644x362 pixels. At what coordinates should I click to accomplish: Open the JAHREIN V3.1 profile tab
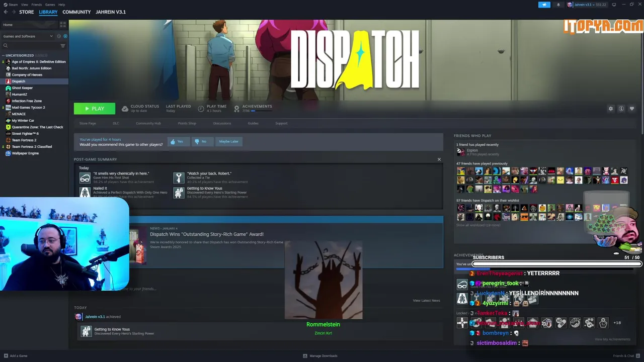click(111, 12)
